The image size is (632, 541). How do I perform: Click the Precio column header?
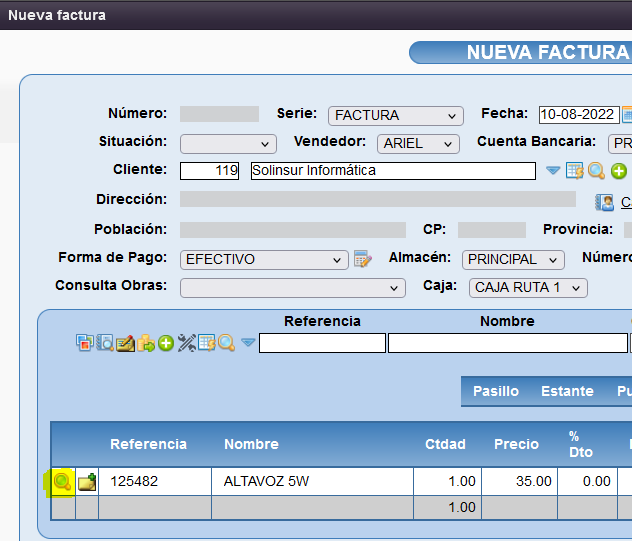516,444
